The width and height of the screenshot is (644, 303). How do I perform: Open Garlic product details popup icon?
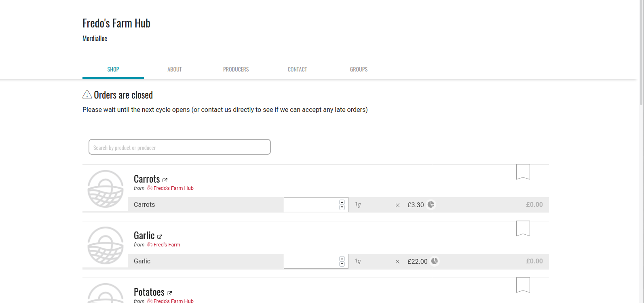[160, 237]
